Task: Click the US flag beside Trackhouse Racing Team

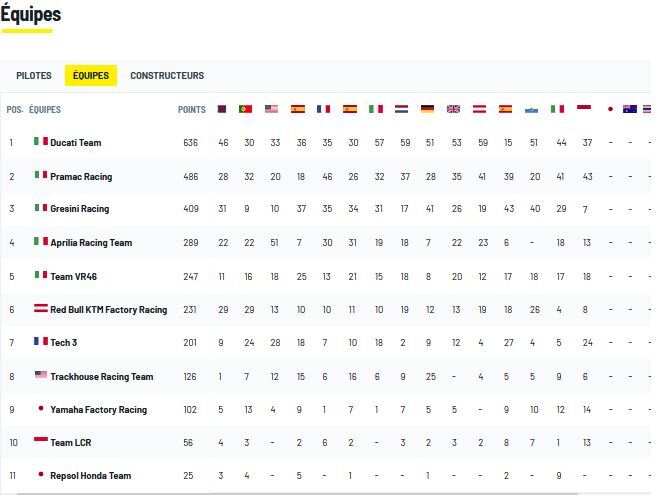Action: [41, 376]
